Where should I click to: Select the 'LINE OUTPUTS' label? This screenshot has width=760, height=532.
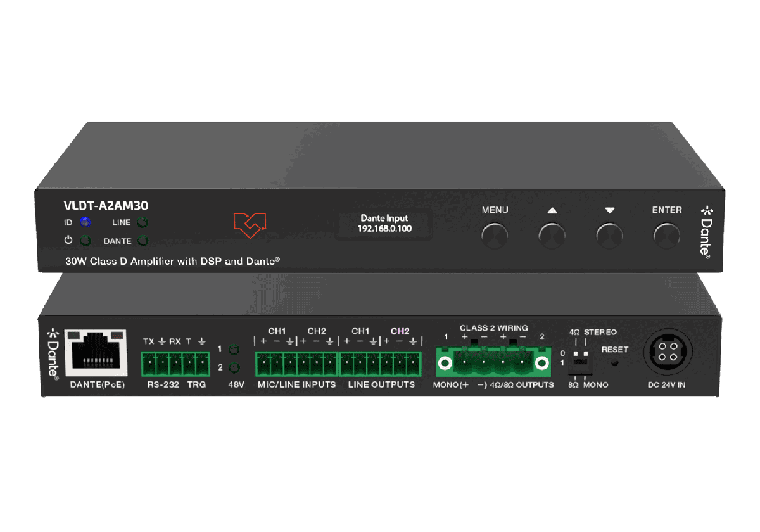(381, 384)
